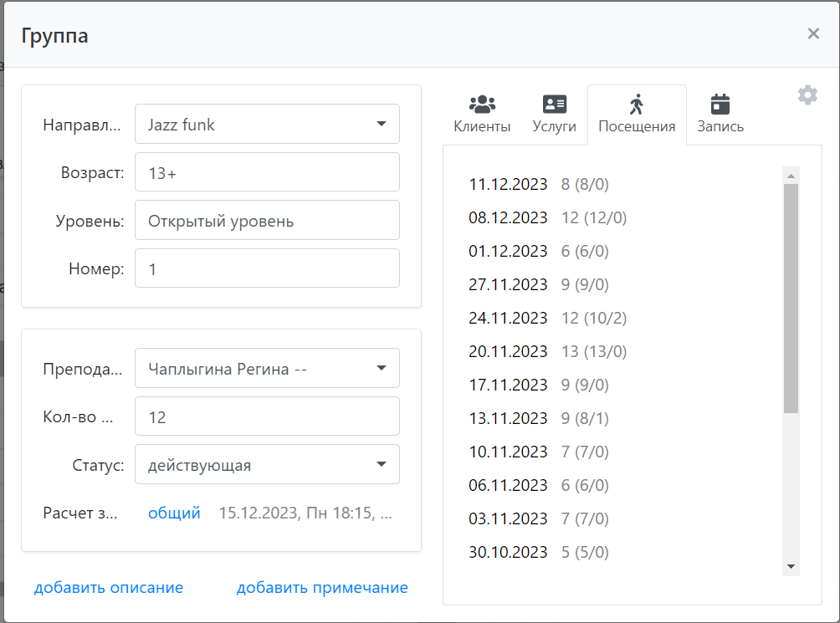The height and width of the screenshot is (623, 840).
Task: Switch to the Запись tab
Action: click(x=719, y=115)
